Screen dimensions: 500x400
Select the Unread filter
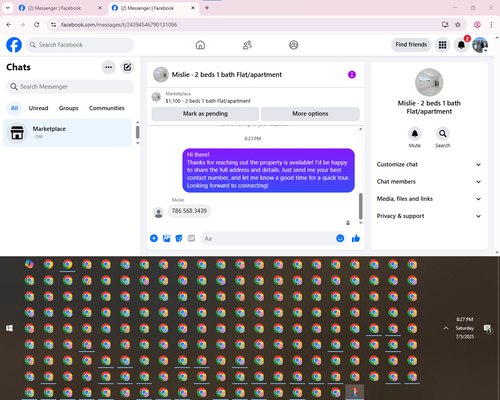pos(38,108)
